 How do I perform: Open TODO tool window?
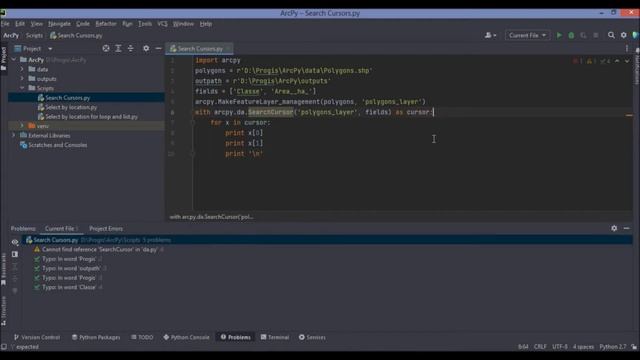coord(142,337)
